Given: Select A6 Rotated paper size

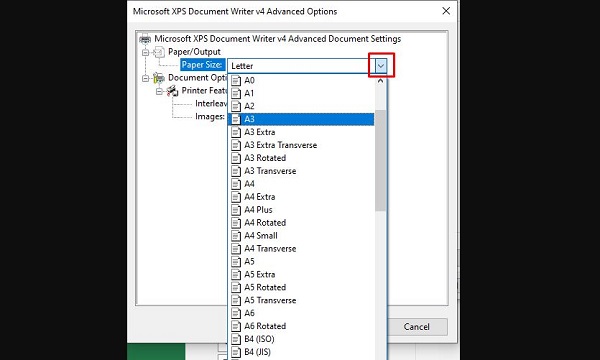Looking at the screenshot, I should pos(301,326).
